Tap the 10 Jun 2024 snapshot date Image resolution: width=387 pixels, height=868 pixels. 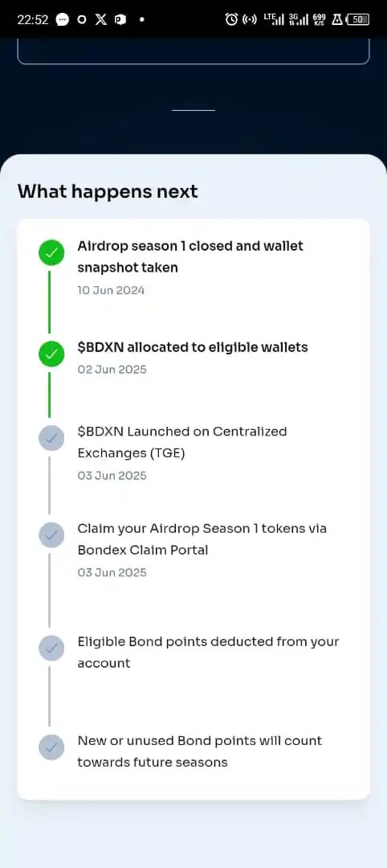111,290
